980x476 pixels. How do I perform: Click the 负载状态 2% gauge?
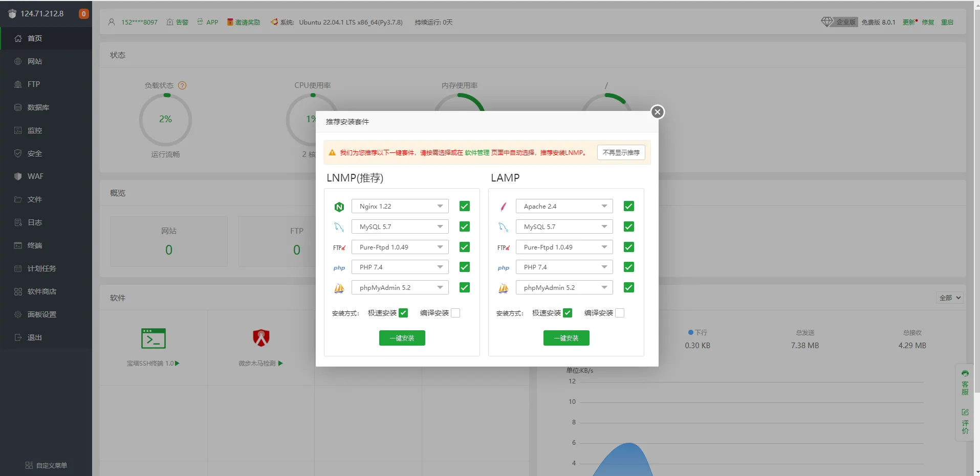pos(165,120)
